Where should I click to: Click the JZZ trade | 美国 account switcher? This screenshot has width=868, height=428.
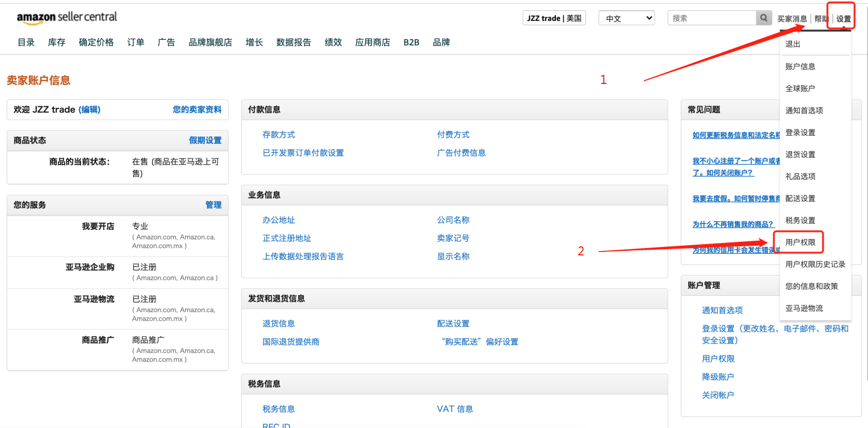point(554,18)
